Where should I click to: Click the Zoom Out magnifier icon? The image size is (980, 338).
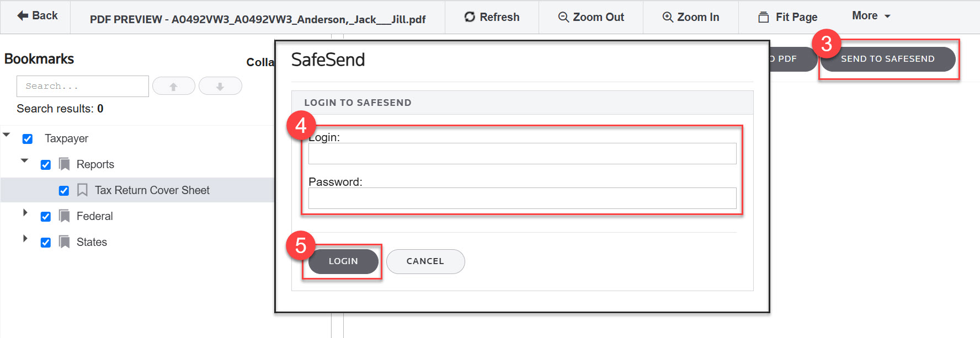563,17
